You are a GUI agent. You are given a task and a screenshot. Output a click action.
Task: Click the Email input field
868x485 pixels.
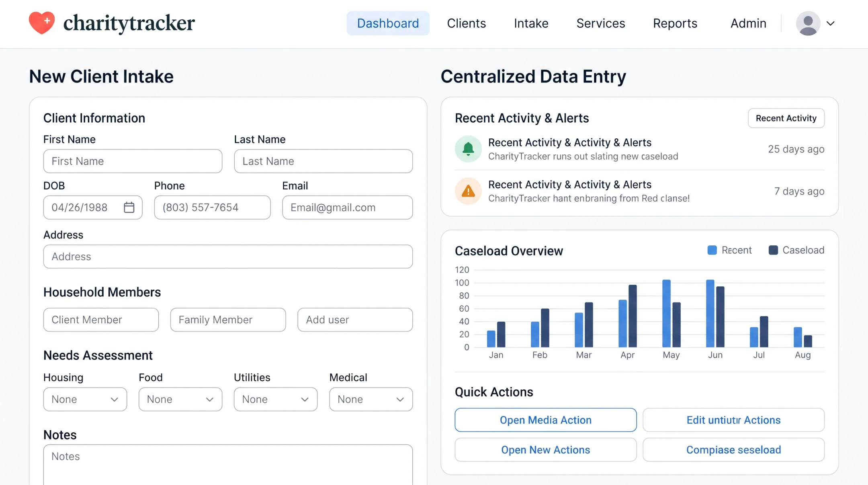(x=348, y=208)
